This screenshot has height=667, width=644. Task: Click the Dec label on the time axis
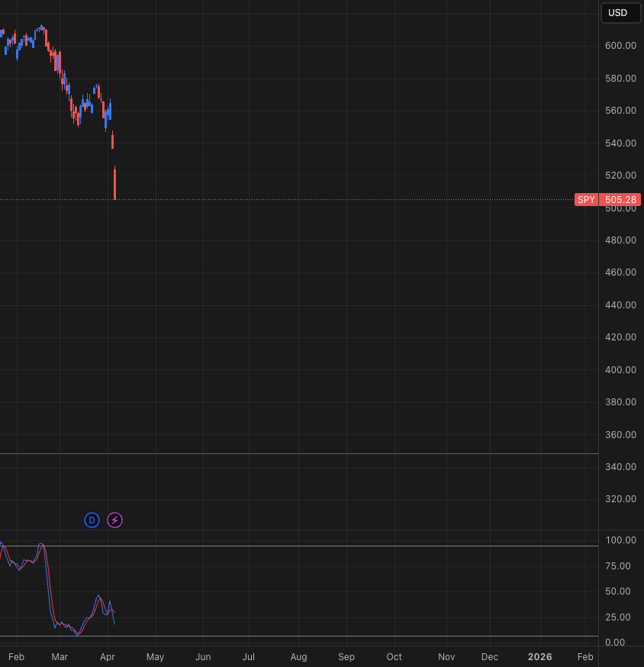[490, 657]
